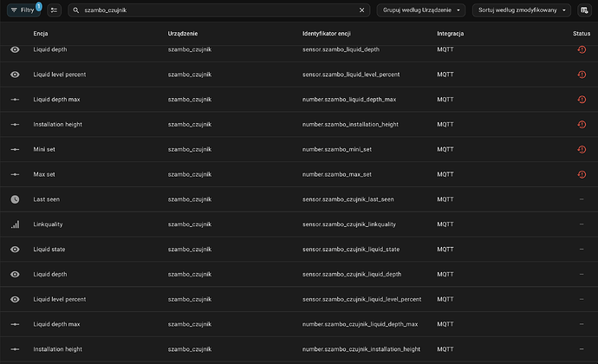The height and width of the screenshot is (364, 598).
Task: Click restored-status icon for number.szambo_max_set
Action: (x=582, y=174)
